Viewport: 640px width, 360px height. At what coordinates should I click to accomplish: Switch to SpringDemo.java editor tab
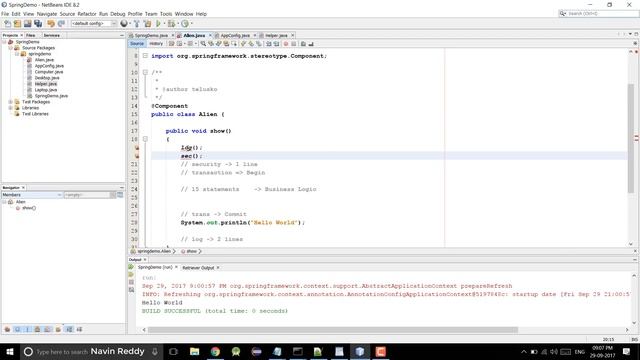pos(151,36)
